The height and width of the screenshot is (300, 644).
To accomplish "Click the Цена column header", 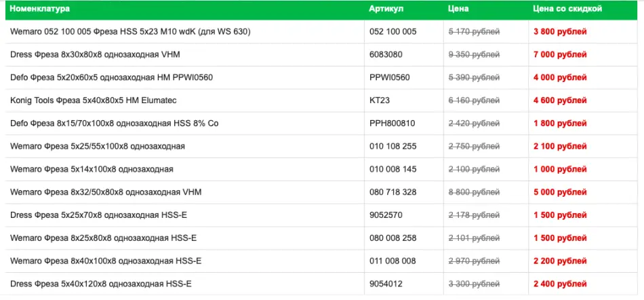I will click(458, 9).
